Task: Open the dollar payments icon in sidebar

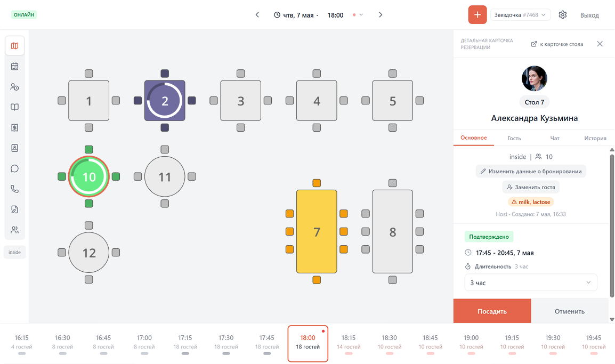Action: 14,127
